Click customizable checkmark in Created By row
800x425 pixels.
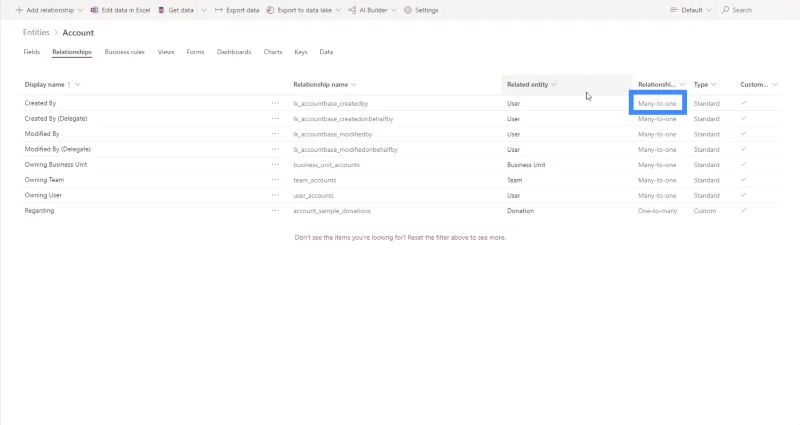tap(743, 103)
